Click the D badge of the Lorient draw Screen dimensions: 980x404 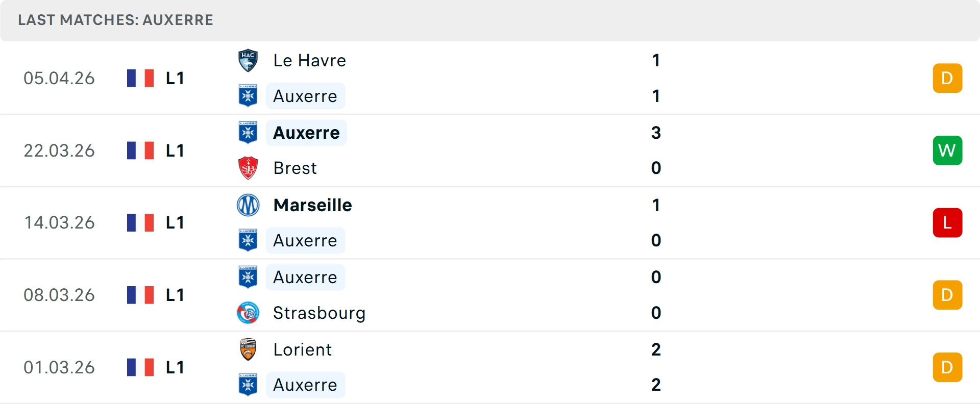click(947, 367)
